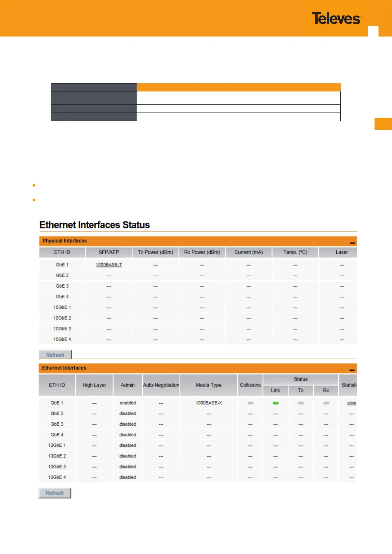Select the Rx sub-header under Status
This screenshot has width=392, height=554.
point(326,390)
